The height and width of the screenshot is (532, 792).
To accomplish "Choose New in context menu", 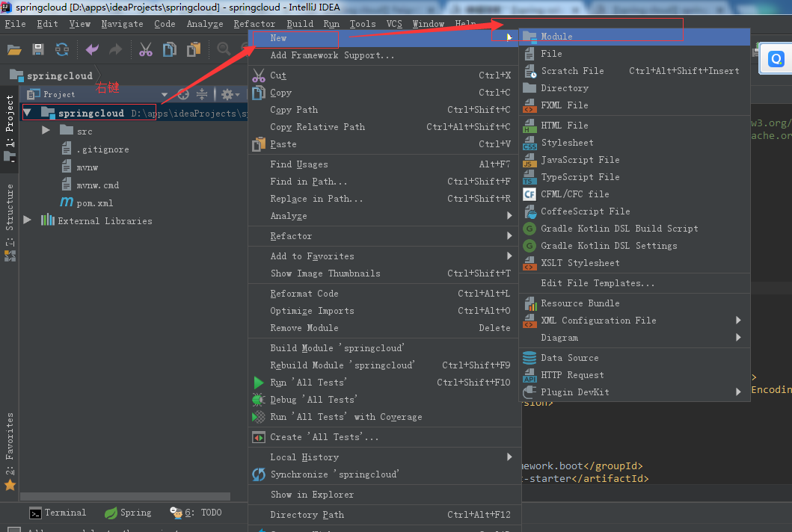I will point(384,38).
